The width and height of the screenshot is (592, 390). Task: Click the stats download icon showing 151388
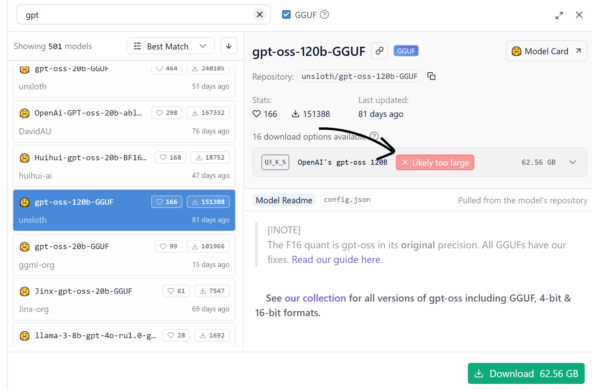coord(295,114)
